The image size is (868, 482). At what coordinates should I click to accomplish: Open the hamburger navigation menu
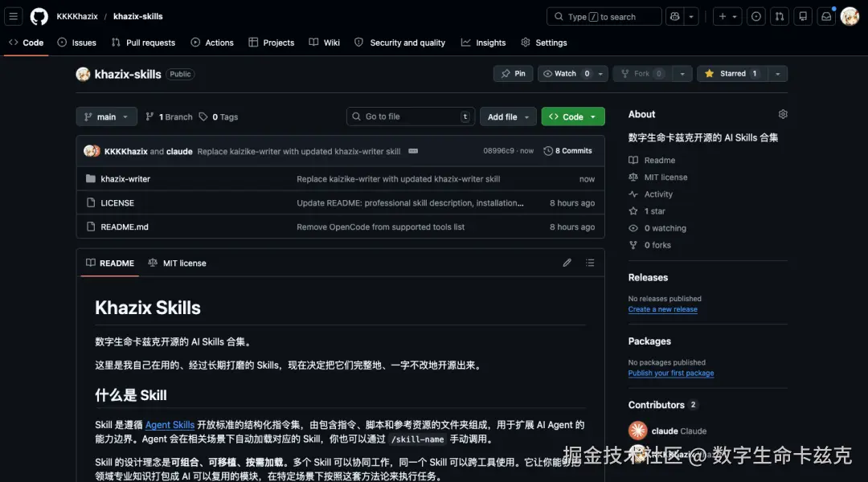(x=14, y=17)
